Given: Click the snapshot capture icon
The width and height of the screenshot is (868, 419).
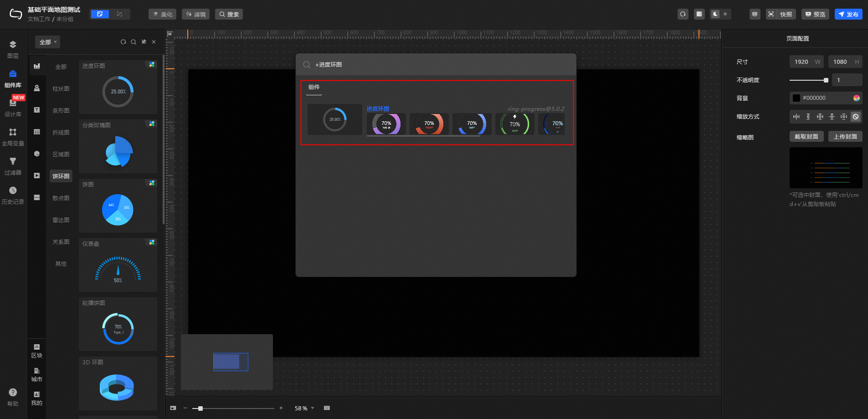Looking at the screenshot, I should (x=771, y=14).
